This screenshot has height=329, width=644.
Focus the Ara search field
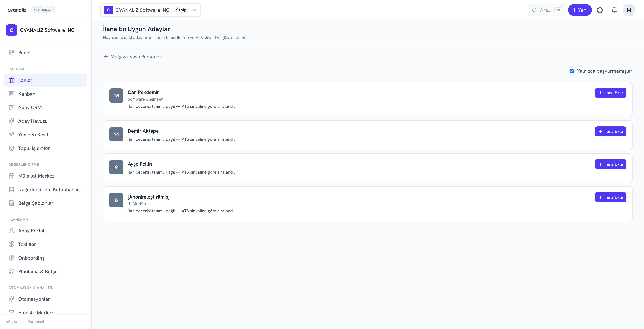[x=547, y=10]
